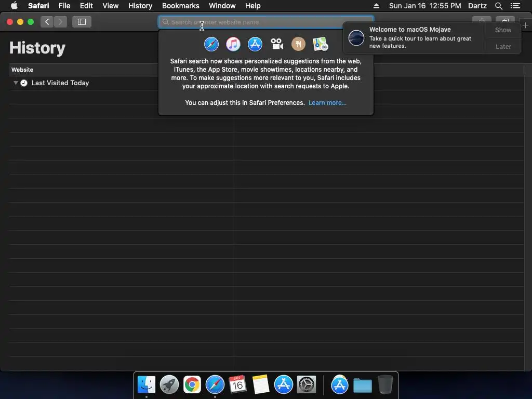Click the fork and knife restaurant icon

(x=299, y=44)
